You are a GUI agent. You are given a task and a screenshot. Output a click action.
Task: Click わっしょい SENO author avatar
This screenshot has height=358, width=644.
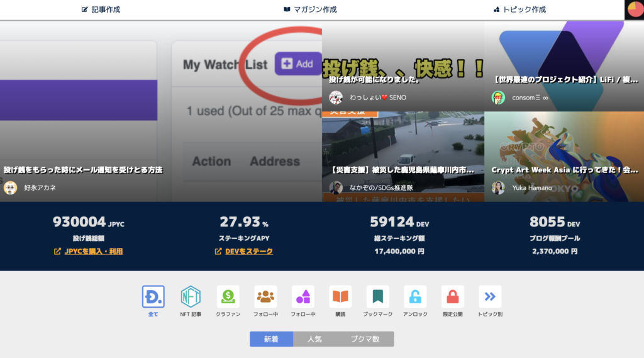(x=336, y=98)
